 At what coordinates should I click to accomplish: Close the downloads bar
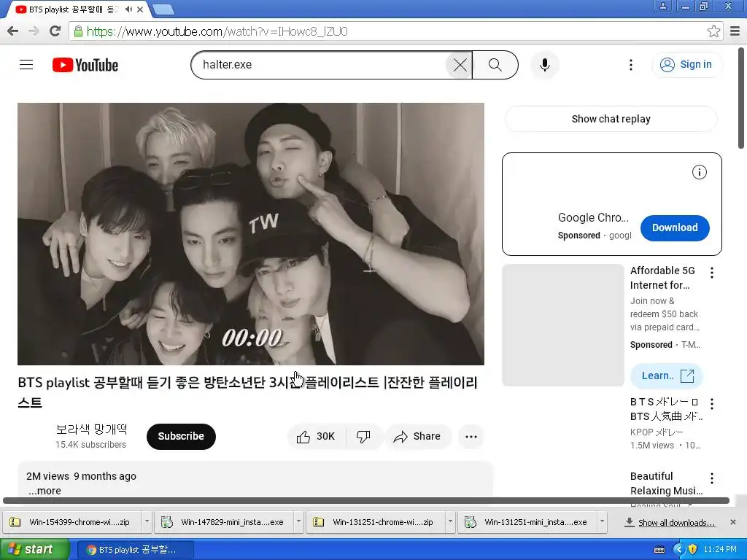pos(732,522)
